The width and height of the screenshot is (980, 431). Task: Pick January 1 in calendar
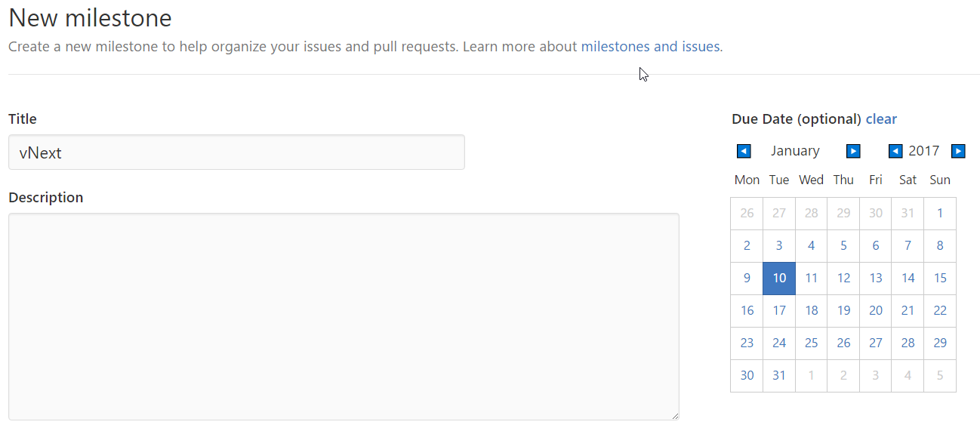(x=940, y=213)
